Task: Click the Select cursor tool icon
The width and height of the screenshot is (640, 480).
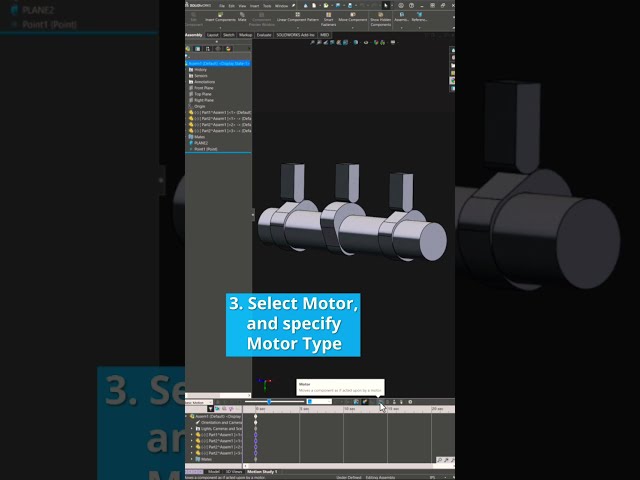Action: [385, 5]
